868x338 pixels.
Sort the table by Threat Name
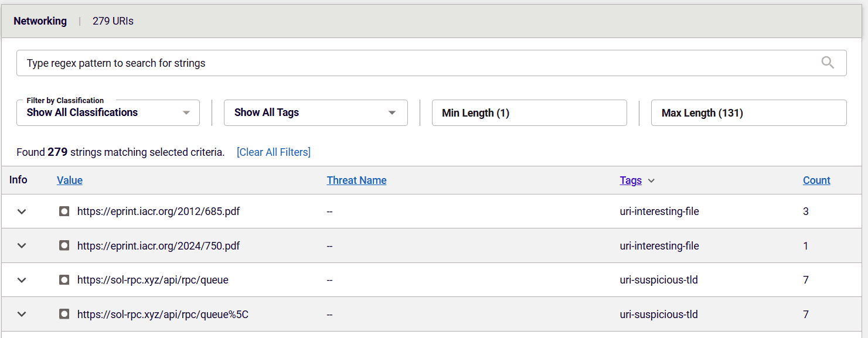tap(356, 180)
